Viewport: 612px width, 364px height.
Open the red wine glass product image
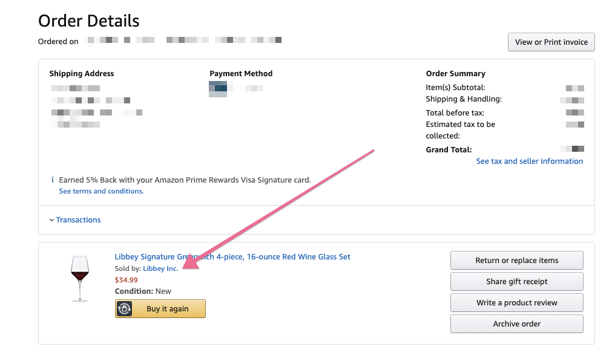coord(79,278)
